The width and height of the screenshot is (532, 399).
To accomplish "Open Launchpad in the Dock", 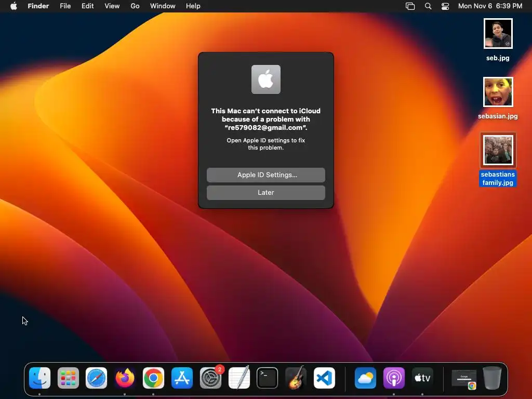I will [x=68, y=378].
